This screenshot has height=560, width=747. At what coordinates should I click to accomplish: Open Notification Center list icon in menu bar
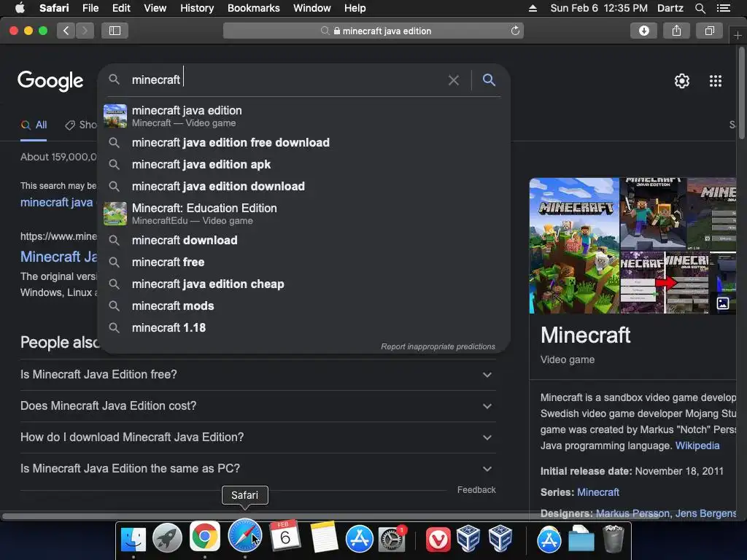[723, 8]
